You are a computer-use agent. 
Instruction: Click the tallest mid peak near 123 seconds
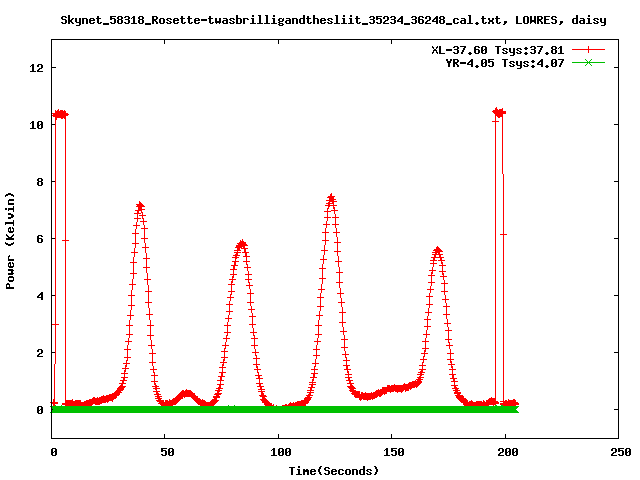331,199
